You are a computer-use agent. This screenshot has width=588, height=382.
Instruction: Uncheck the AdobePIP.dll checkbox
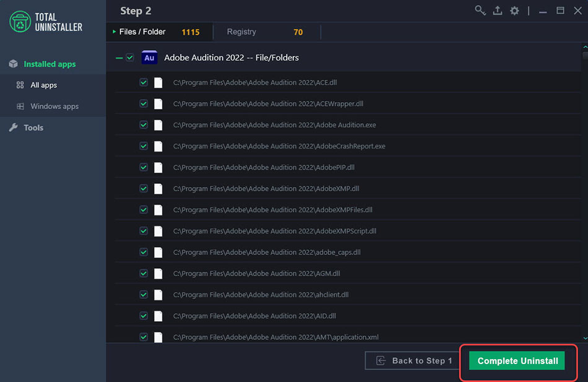pos(144,167)
